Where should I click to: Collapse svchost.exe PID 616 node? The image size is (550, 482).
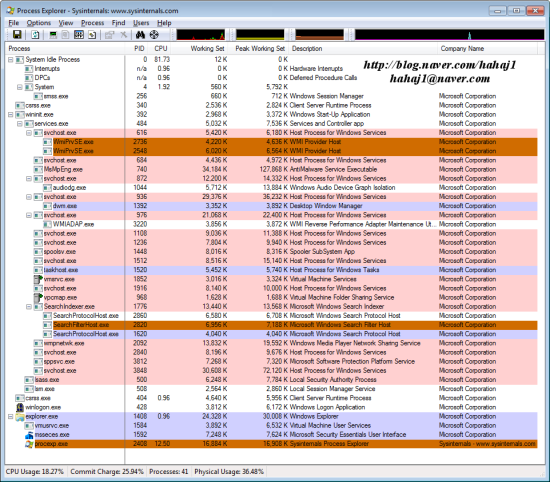click(29, 133)
